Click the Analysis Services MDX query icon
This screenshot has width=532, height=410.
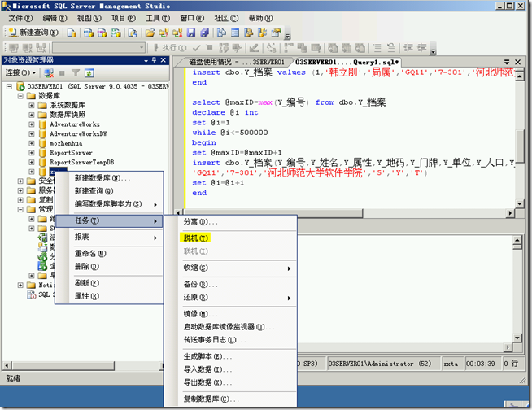[x=89, y=33]
